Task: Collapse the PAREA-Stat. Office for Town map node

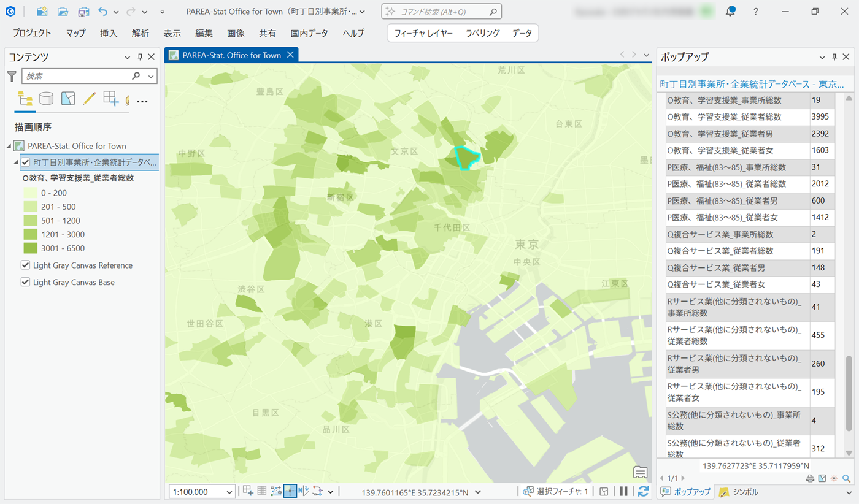Action: coord(9,146)
